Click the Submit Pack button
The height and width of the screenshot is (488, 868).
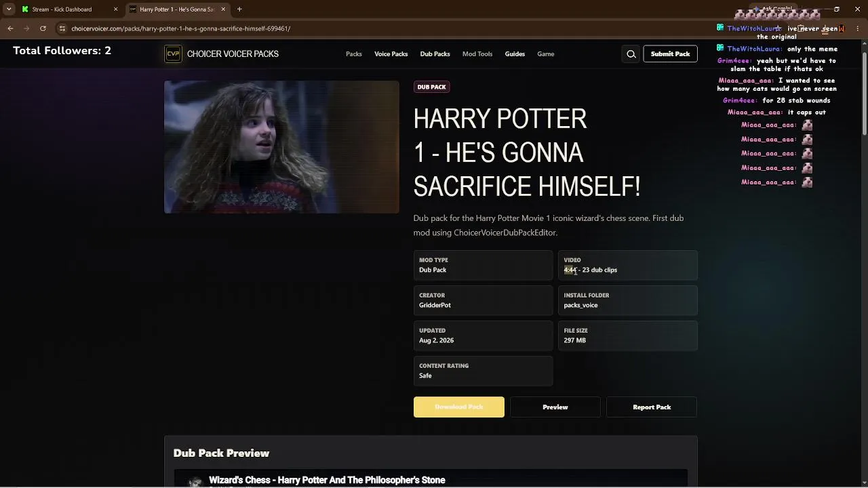point(671,54)
